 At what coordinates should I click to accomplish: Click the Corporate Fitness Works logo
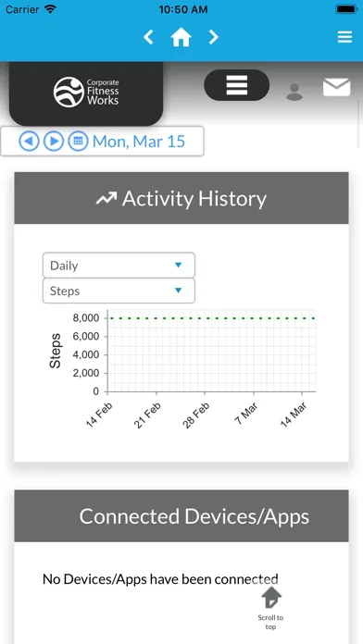click(86, 92)
